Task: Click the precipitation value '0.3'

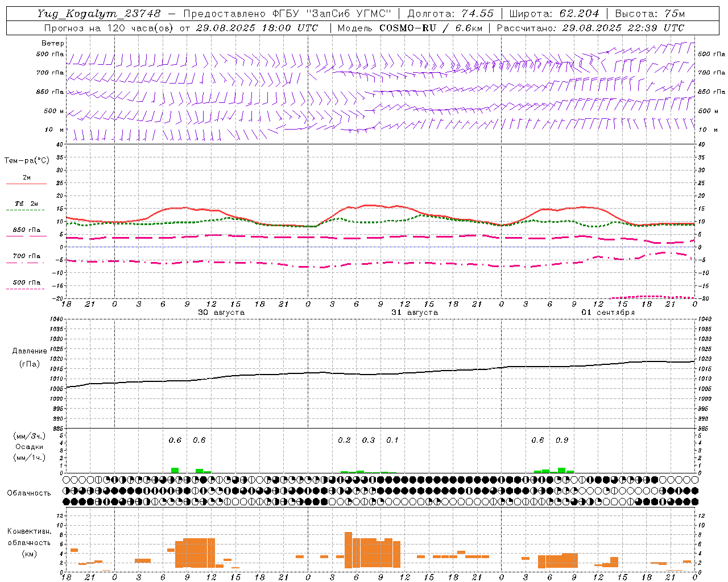Action: 369,440
